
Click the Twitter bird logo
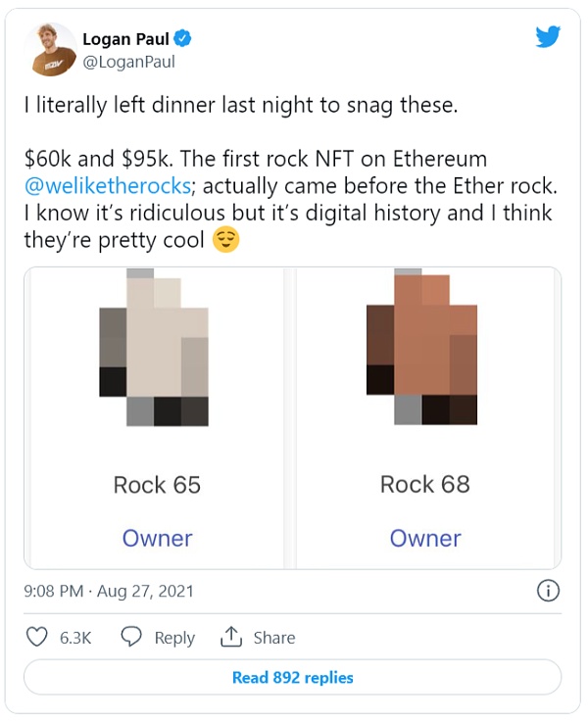[548, 37]
